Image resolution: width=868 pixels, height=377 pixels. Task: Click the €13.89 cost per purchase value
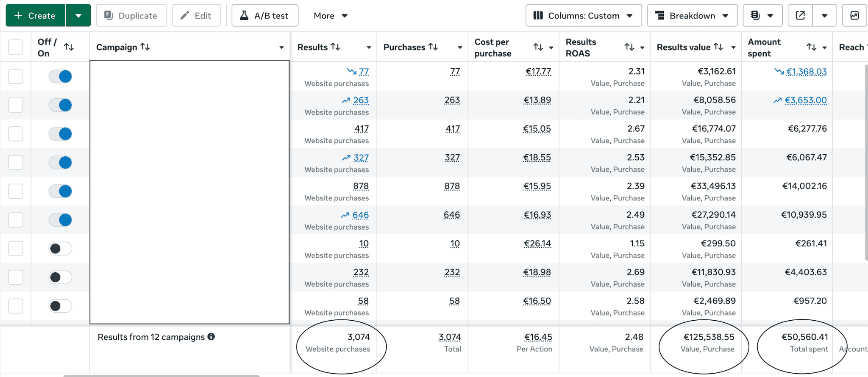pos(537,100)
